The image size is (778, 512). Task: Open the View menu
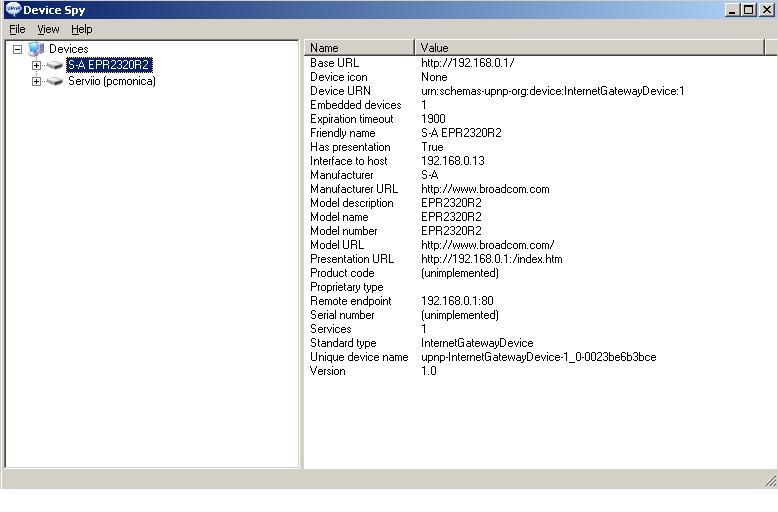pos(48,29)
